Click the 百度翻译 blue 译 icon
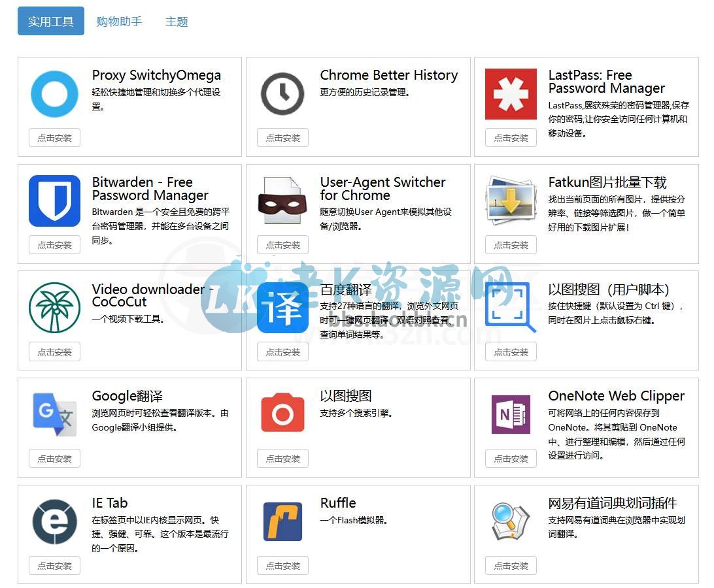714x588 pixels. 282,308
